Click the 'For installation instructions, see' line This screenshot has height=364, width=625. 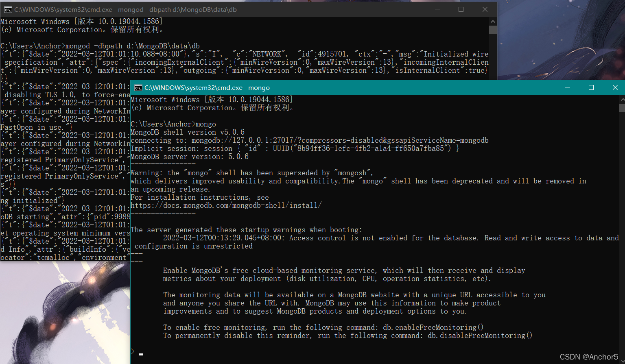[x=200, y=197]
